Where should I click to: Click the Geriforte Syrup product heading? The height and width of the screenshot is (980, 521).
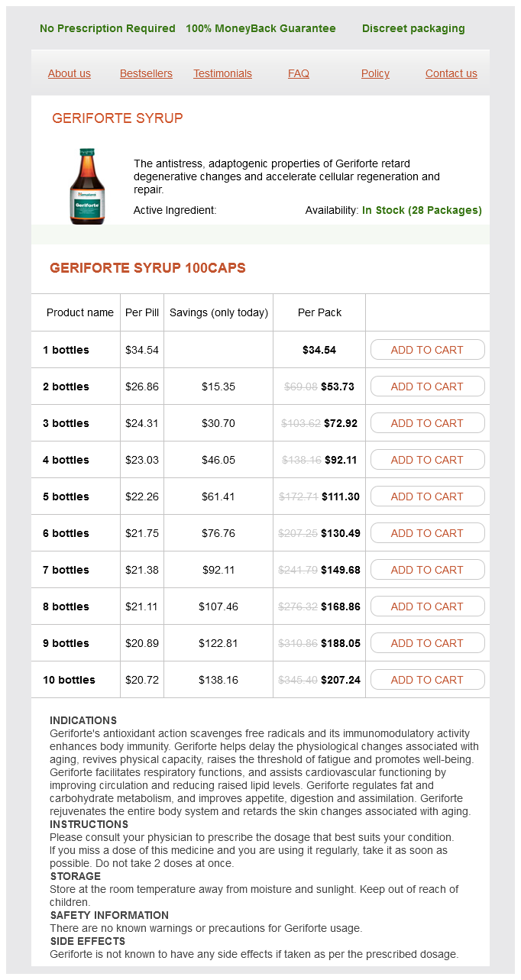[118, 118]
